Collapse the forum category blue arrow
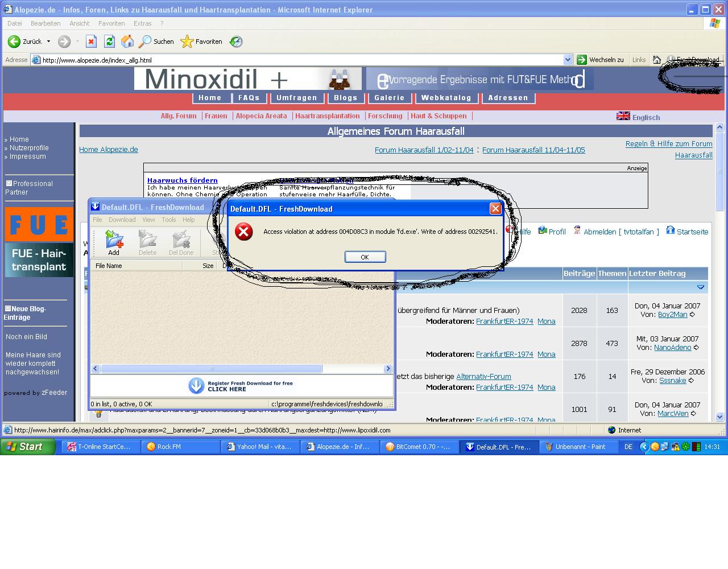Viewport: 728px width, 569px height. click(x=701, y=287)
